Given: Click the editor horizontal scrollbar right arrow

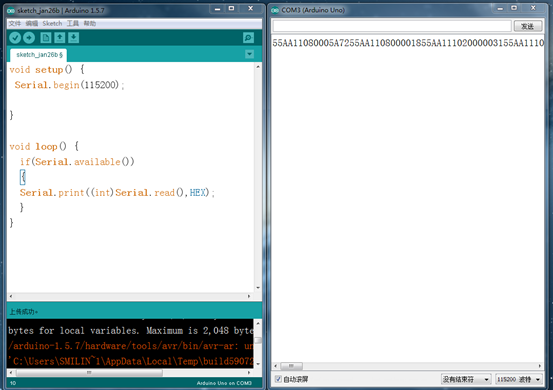Looking at the screenshot, I should click(249, 296).
